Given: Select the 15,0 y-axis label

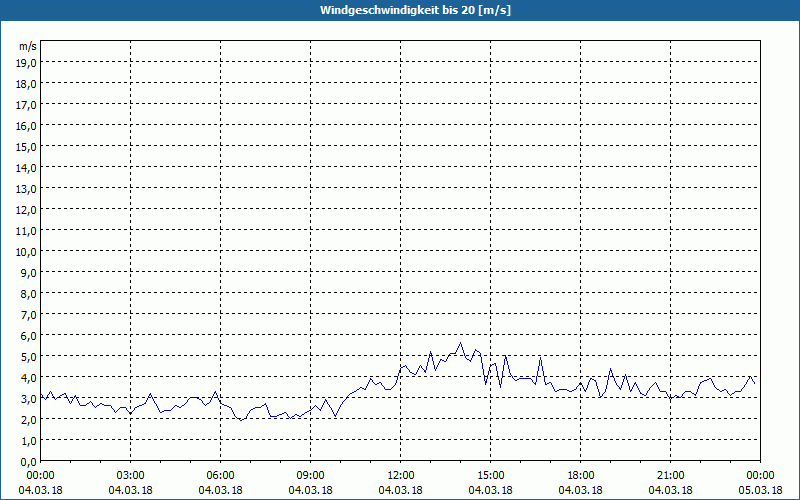Looking at the screenshot, I should click(x=28, y=146).
